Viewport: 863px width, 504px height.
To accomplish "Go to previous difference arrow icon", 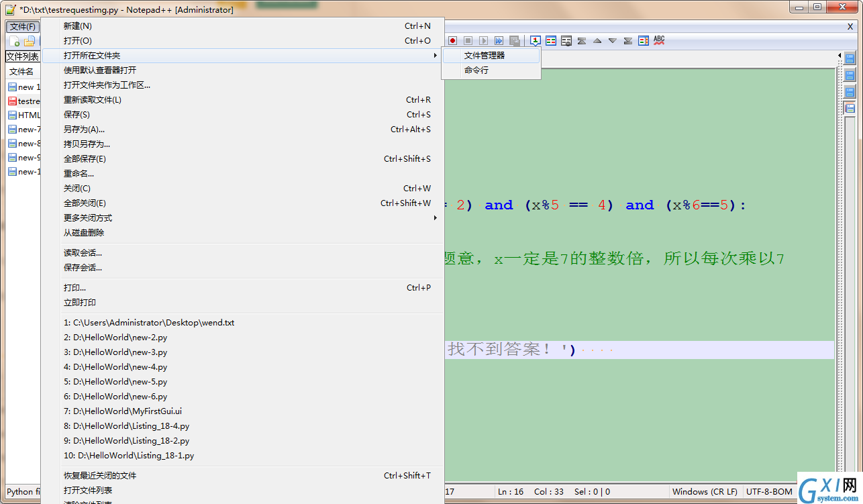I will [x=597, y=41].
